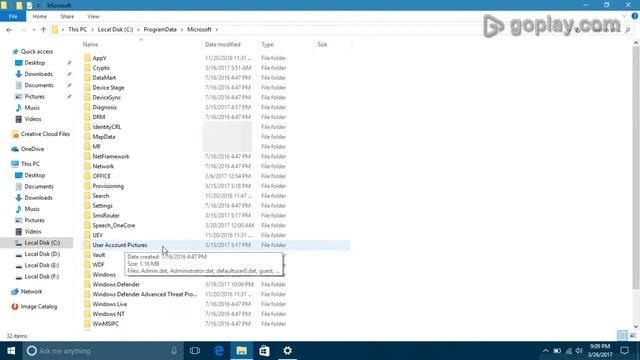Click the Up one level arrow
The image size is (640, 360).
(x=43, y=30)
